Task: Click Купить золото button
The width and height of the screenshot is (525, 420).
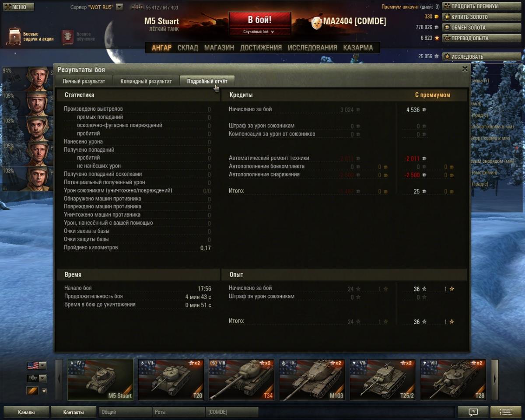Action: (x=482, y=17)
